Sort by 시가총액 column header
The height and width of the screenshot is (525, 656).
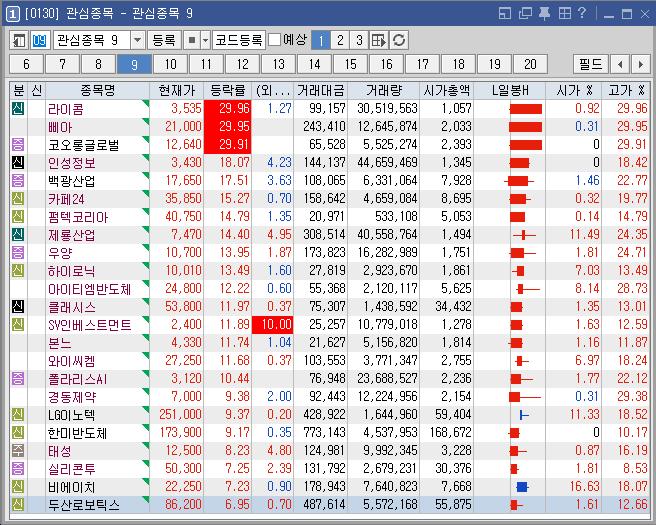[x=447, y=90]
